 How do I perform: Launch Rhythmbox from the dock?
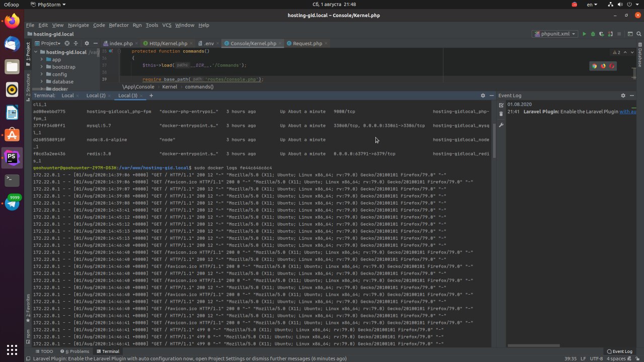pyautogui.click(x=12, y=89)
